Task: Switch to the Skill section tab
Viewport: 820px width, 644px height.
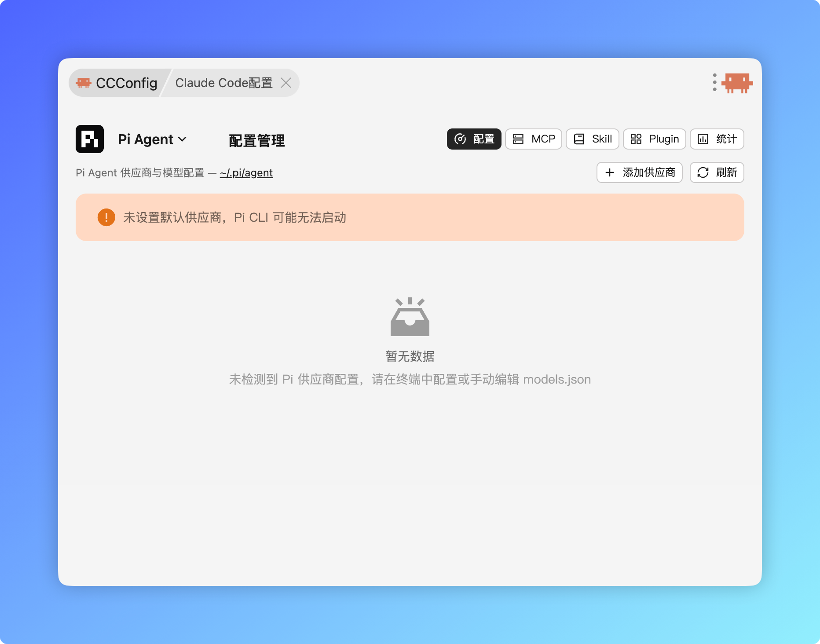Action: coord(593,139)
